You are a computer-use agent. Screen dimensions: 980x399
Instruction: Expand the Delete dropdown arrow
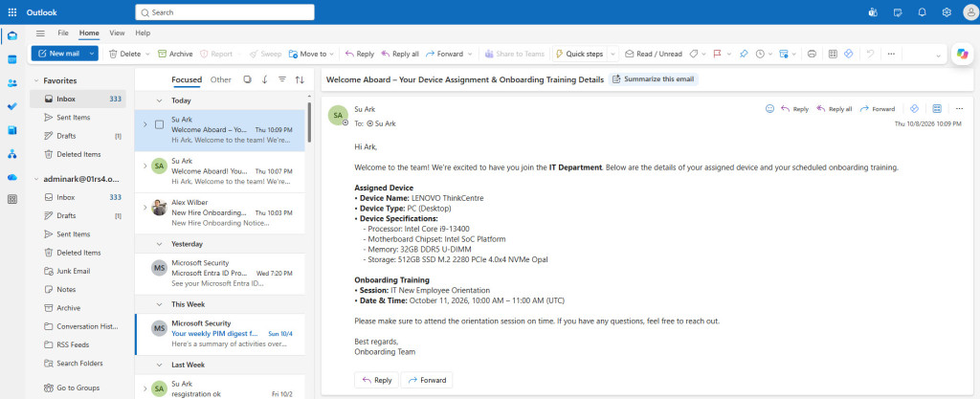coord(147,54)
